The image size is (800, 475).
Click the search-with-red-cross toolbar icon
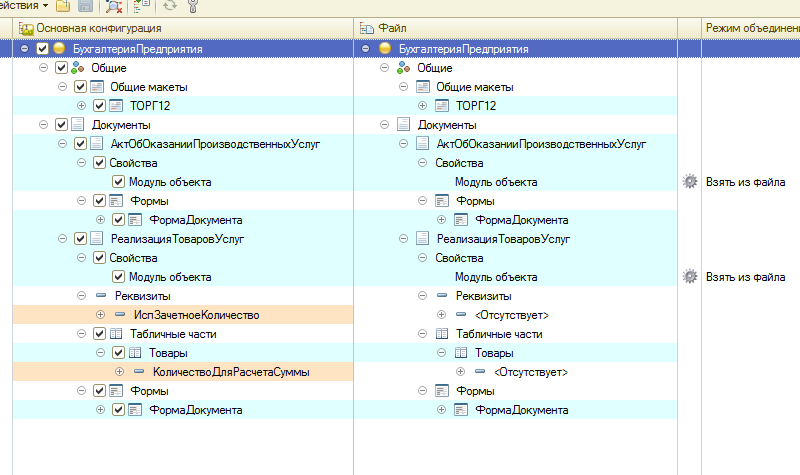tap(114, 7)
